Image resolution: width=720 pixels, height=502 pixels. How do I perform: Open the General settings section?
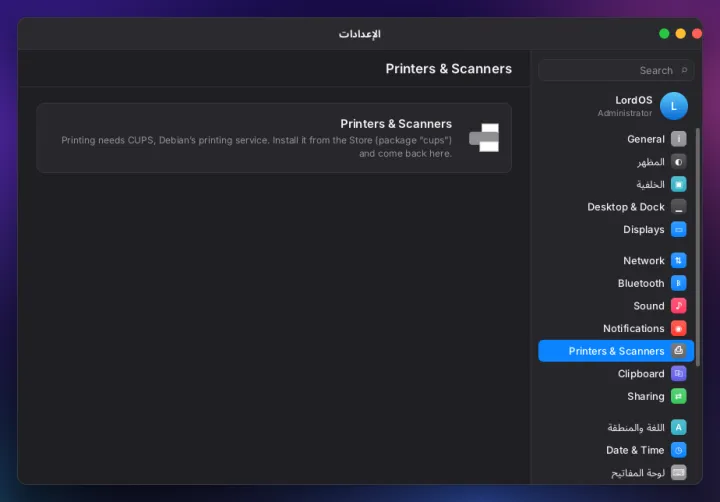click(x=616, y=139)
